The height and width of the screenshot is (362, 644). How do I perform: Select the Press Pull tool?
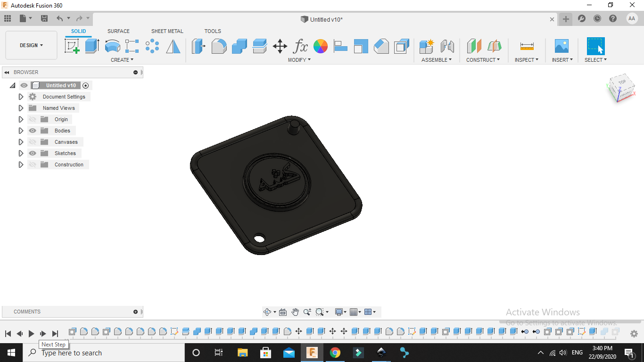[198, 46]
